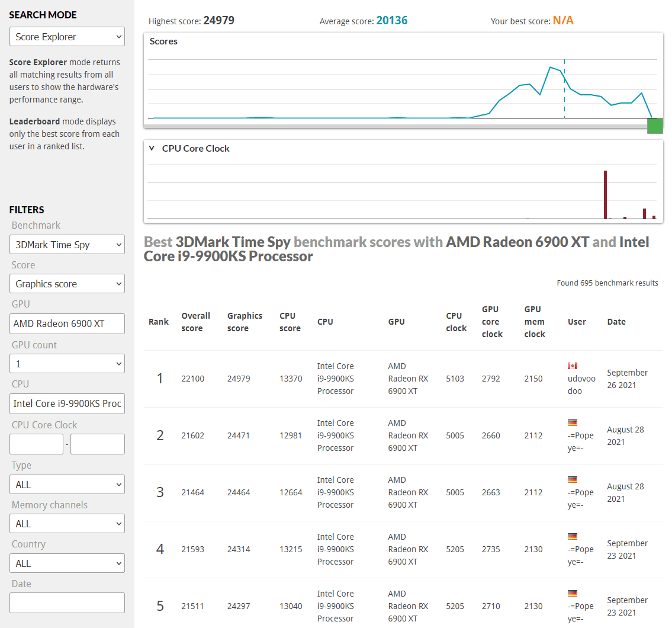672x628 pixels.
Task: Click GPU core clock value 2792
Action: click(491, 379)
